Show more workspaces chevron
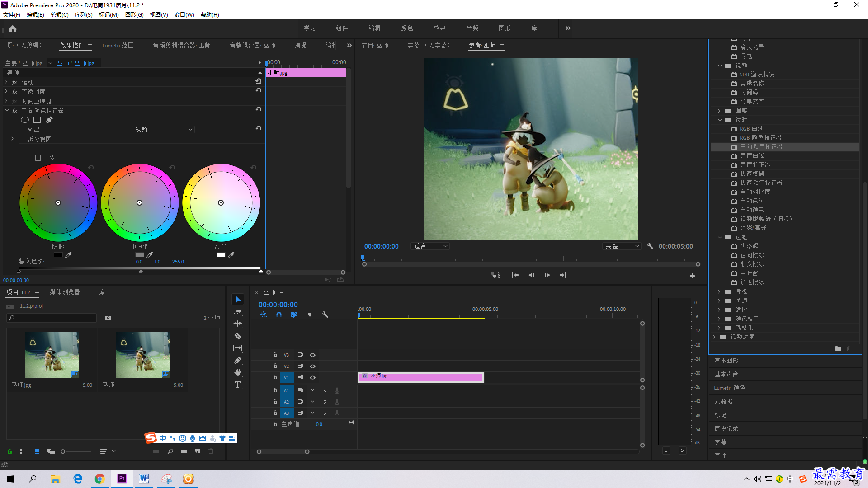868x488 pixels. [x=568, y=28]
